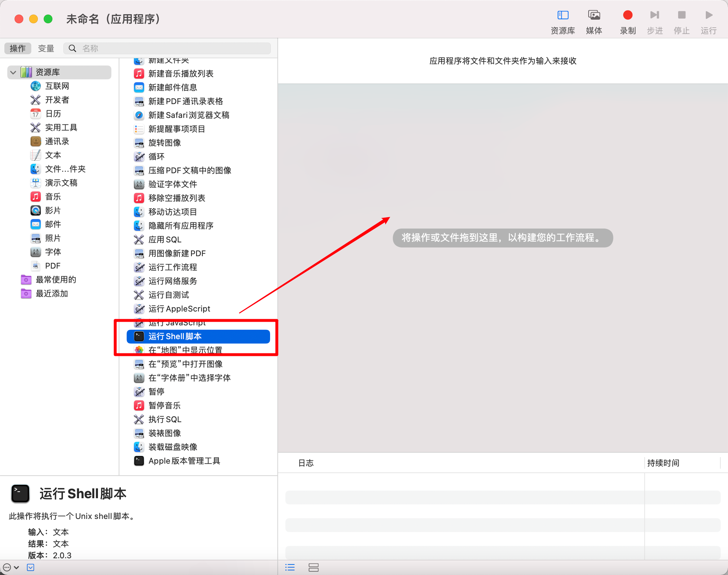Select the 运行 AppleScript action
Image resolution: width=728 pixels, height=575 pixels.
(179, 309)
